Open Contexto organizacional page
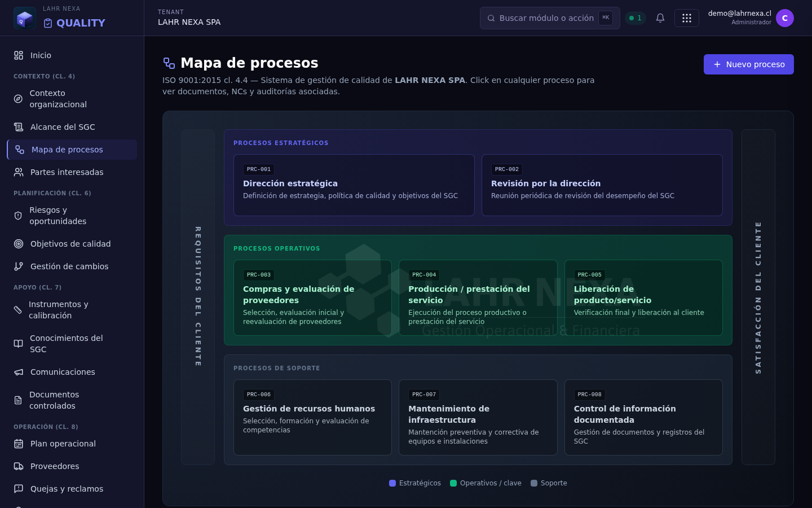This screenshot has height=508, width=812. point(72,99)
